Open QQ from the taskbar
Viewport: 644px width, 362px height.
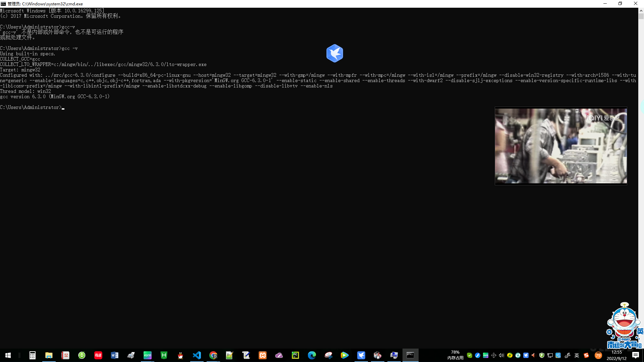tap(180, 355)
